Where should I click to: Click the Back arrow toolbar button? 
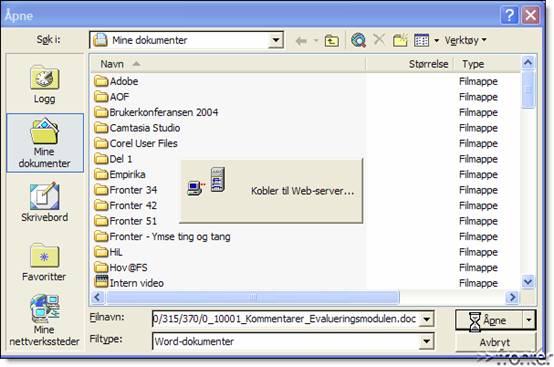pyautogui.click(x=301, y=41)
